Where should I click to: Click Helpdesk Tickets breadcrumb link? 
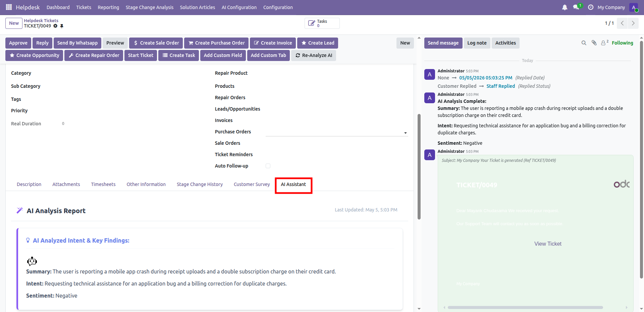point(41,20)
